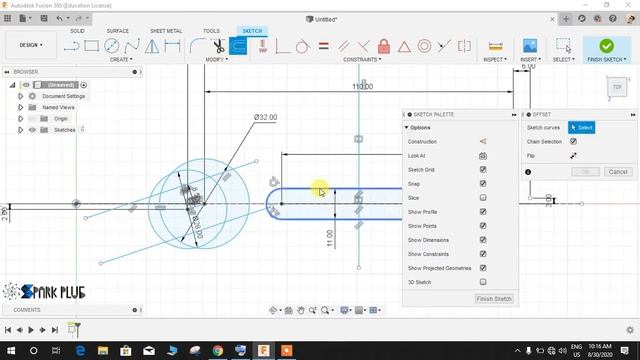Screen dimensions: 640x360
Task: Toggle the Snap checkbox
Action: click(x=483, y=184)
